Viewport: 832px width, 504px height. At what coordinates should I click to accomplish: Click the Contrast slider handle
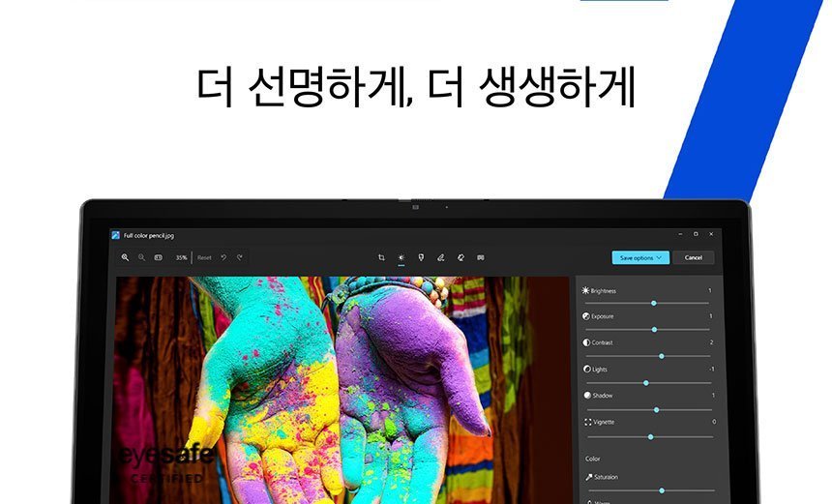(x=662, y=356)
